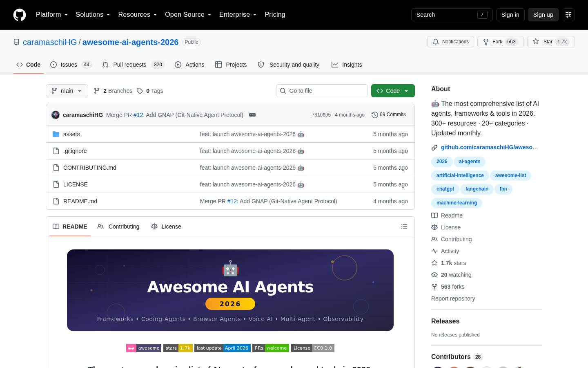Click the 781b695 commit hash
The image size is (588, 368).
click(321, 115)
